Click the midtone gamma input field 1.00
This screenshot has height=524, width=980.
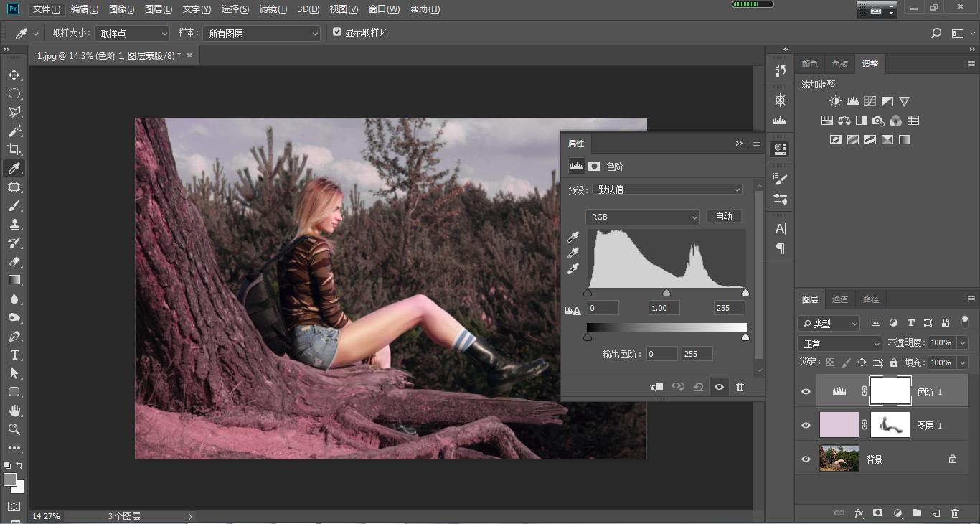coord(666,308)
